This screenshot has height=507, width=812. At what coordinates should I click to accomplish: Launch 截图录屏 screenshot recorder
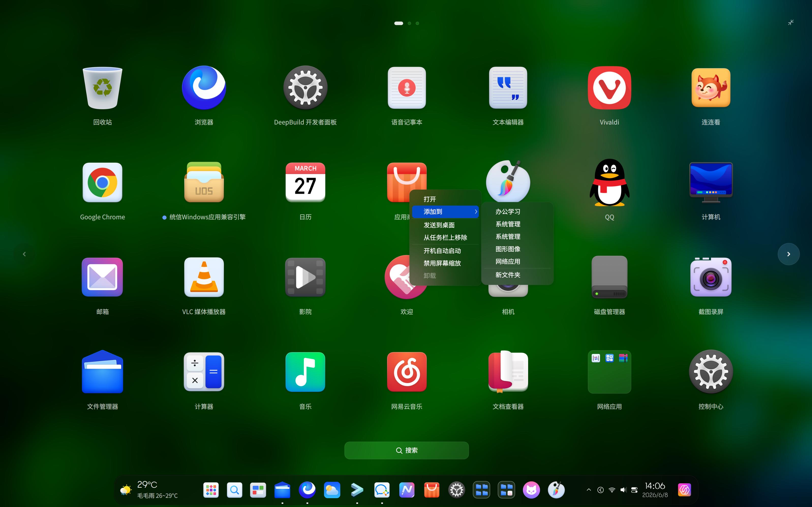711,277
